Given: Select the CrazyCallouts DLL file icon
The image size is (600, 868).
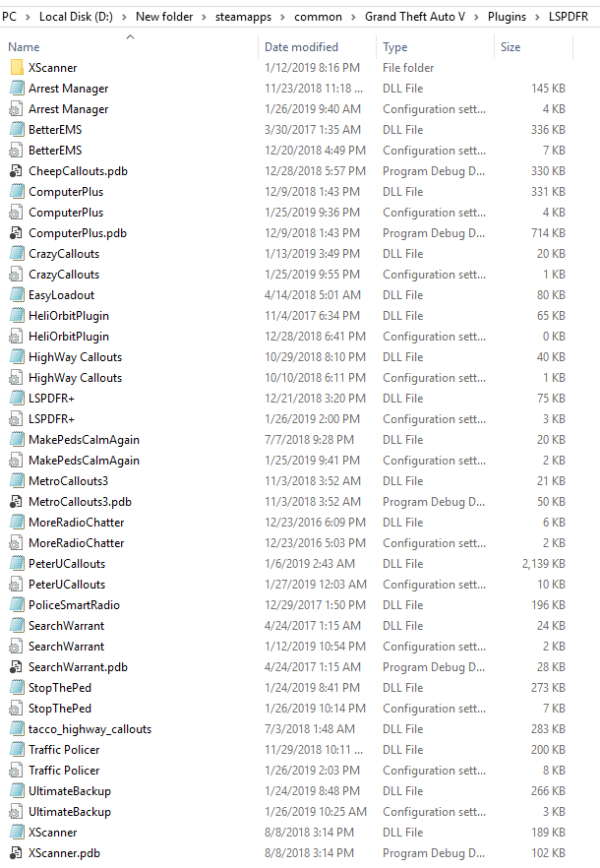Looking at the screenshot, I should [17, 254].
